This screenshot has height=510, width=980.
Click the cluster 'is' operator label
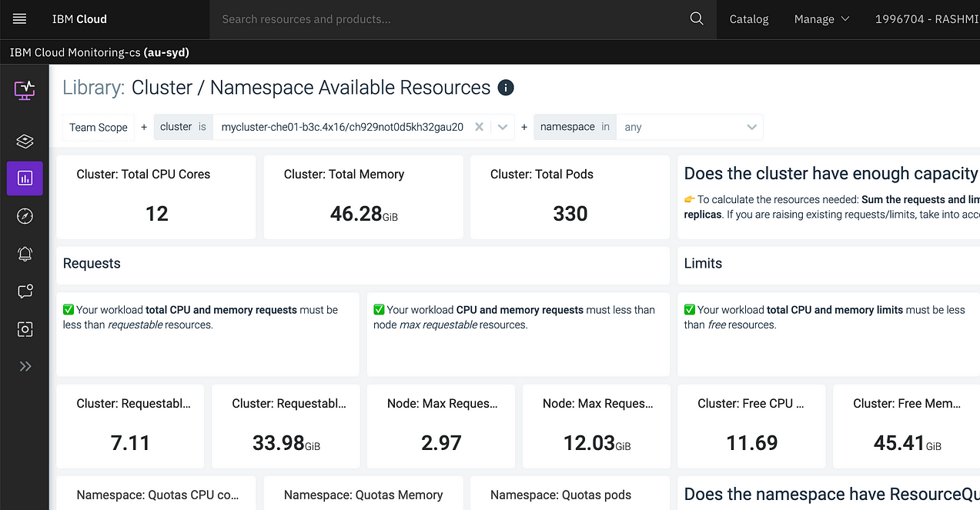tap(202, 127)
